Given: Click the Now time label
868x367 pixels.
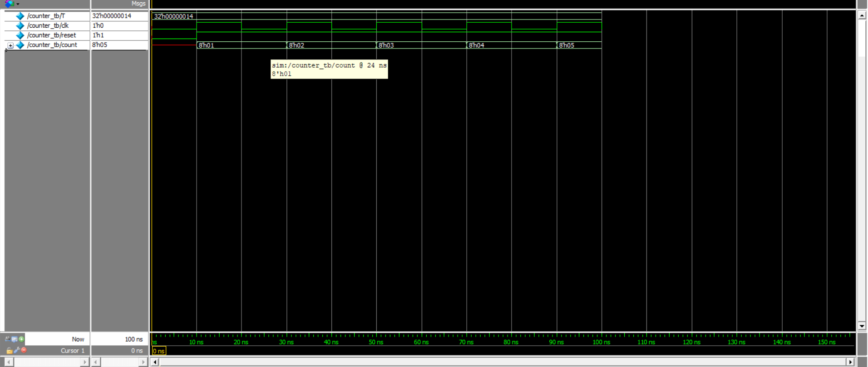Looking at the screenshot, I should [78, 339].
